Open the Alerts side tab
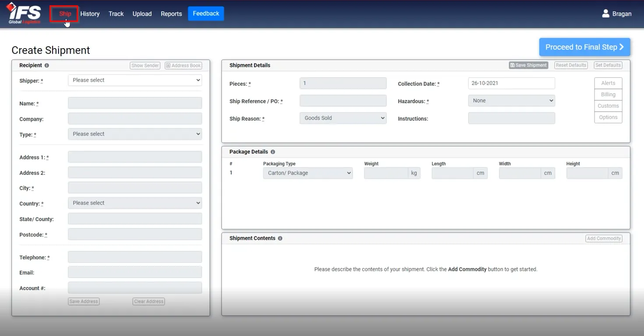Screen dimensions: 644x336 pos(608,83)
